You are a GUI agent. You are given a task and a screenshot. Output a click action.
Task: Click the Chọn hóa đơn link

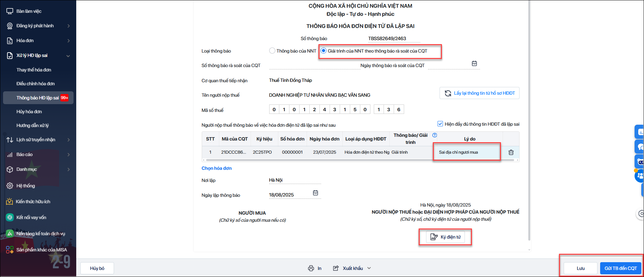(217, 168)
